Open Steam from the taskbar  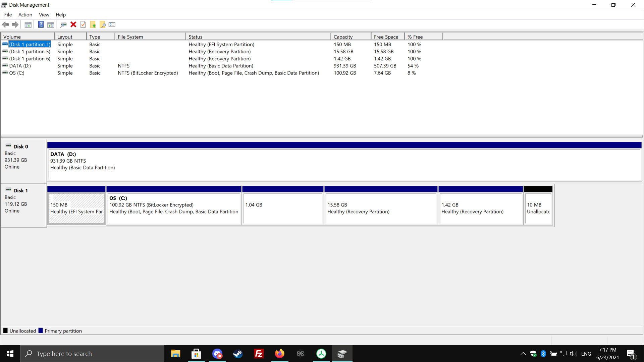coord(238,354)
